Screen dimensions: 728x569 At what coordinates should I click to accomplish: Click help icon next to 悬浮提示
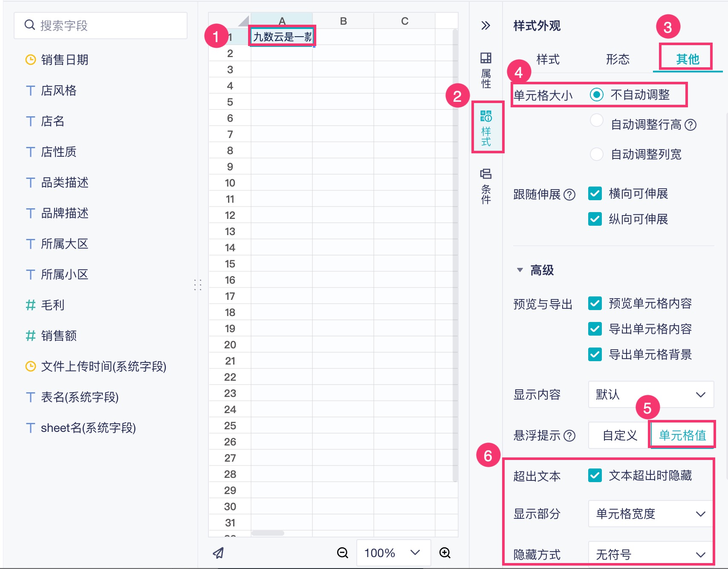569,436
